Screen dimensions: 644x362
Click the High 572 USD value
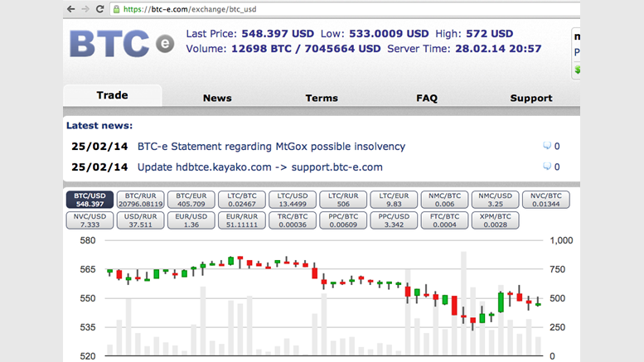[490, 34]
